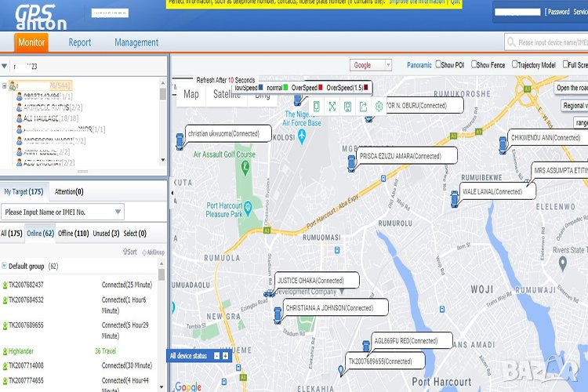Image resolution: width=588 pixels, height=392 pixels.
Task: Click the fullscreen expand icon in popup toolbar
Action: pos(332,107)
